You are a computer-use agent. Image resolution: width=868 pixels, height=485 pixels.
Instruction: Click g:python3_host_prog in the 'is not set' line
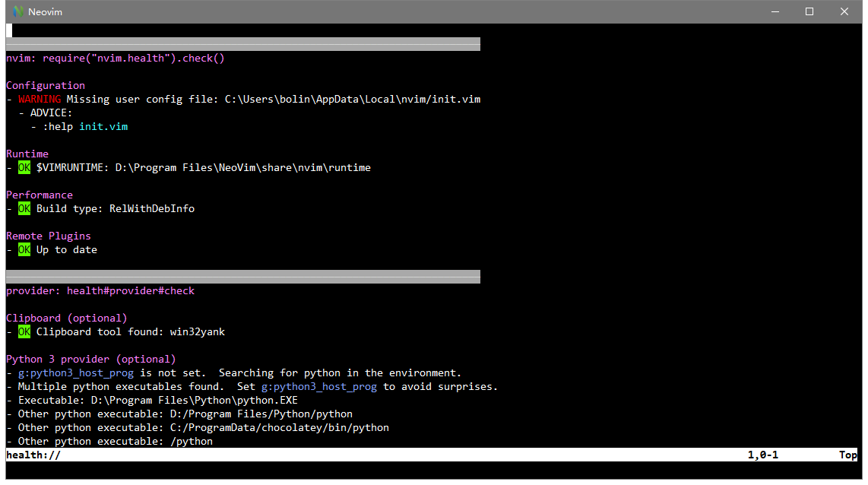click(x=76, y=372)
